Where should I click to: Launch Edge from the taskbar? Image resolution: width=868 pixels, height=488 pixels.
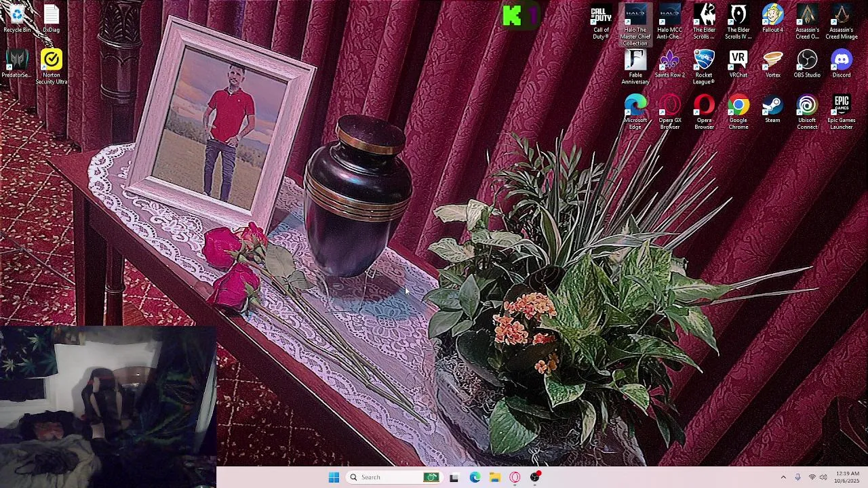click(x=475, y=477)
